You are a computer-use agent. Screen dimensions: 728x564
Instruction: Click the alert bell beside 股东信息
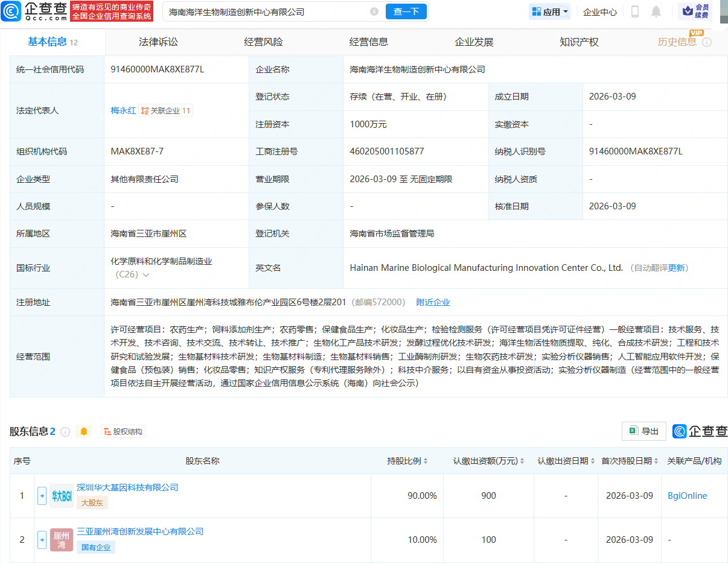84,431
